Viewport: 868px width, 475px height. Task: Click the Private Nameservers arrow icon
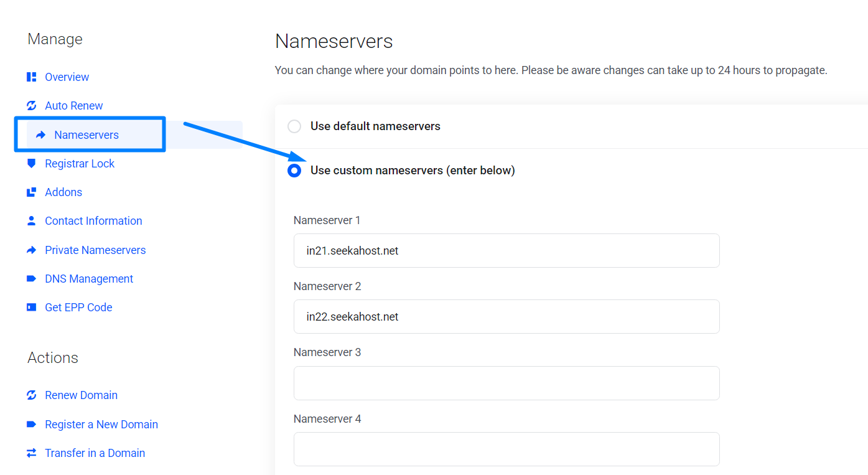click(32, 250)
